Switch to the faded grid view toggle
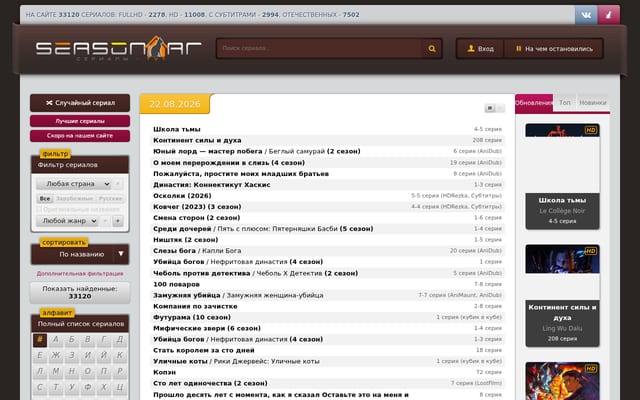 500,108
